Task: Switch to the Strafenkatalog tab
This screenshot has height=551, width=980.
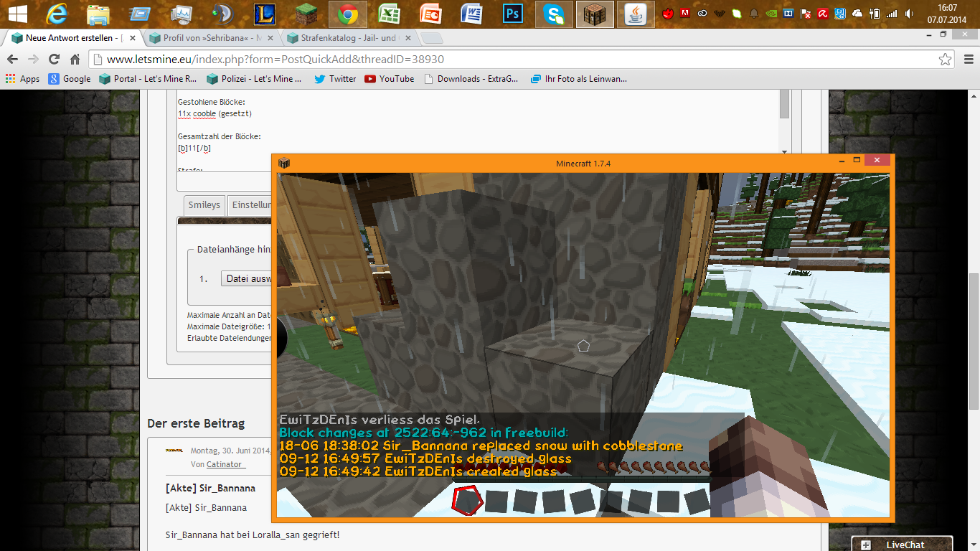Action: point(348,38)
